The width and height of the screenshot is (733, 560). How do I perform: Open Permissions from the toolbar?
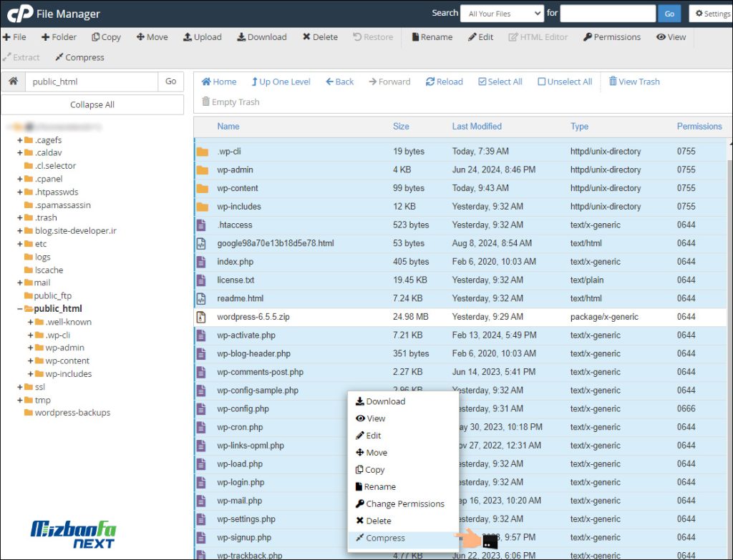pyautogui.click(x=612, y=37)
